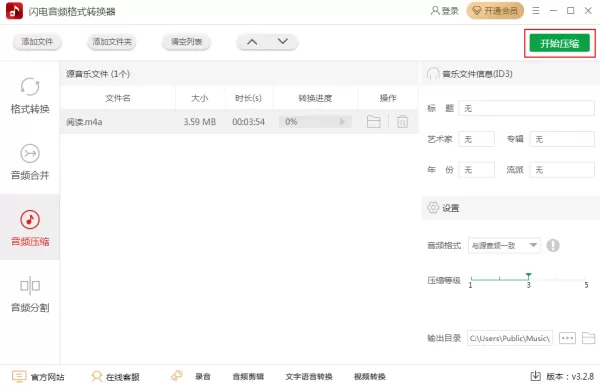Move file up with the up arrow
Image resolution: width=600 pixels, height=388 pixels.
coord(252,42)
